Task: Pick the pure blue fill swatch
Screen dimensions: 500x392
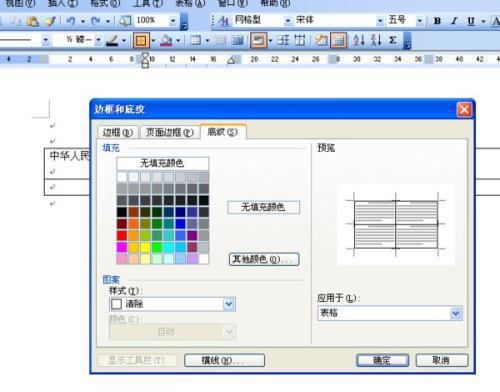Action: (x=180, y=224)
